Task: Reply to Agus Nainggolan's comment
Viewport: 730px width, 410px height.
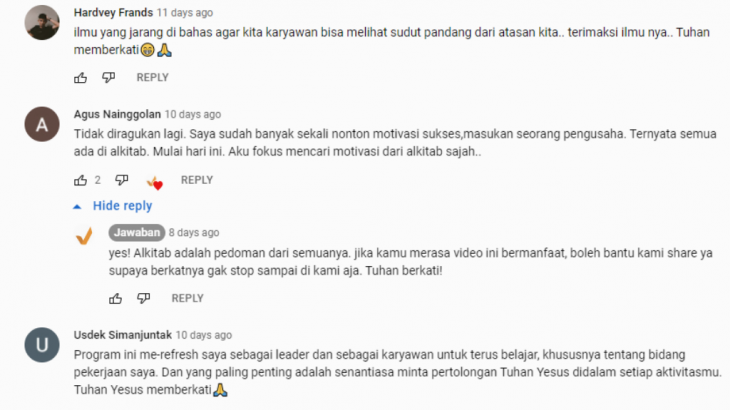Action: point(196,180)
